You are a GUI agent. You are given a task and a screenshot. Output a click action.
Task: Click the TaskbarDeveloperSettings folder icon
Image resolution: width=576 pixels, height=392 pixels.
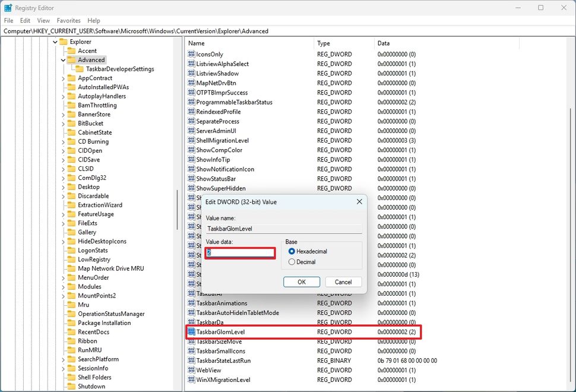pos(80,68)
